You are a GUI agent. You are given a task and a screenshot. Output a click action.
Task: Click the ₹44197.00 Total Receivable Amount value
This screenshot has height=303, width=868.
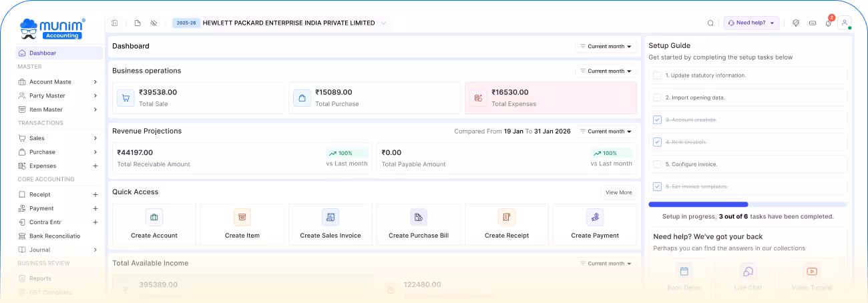tap(135, 152)
